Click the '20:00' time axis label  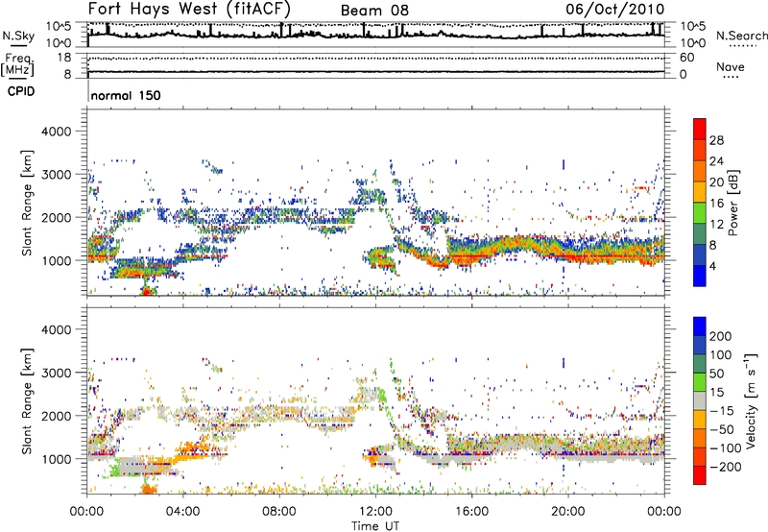pos(568,512)
